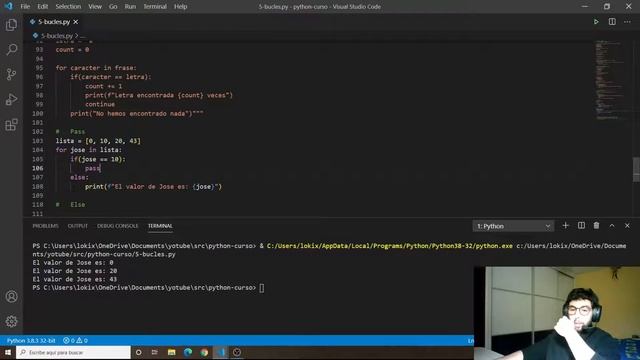640x360 pixels.
Task: Open the Terminal menu
Action: tap(155, 7)
